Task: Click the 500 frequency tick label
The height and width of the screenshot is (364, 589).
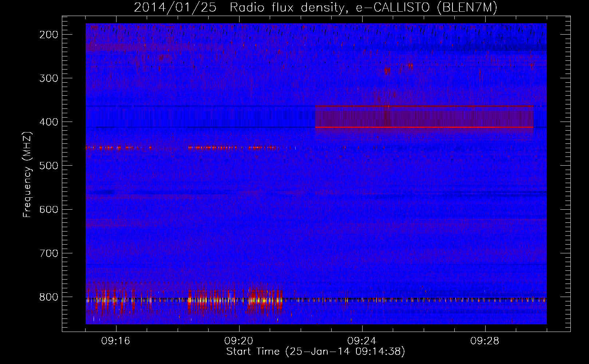Action: click(49, 166)
